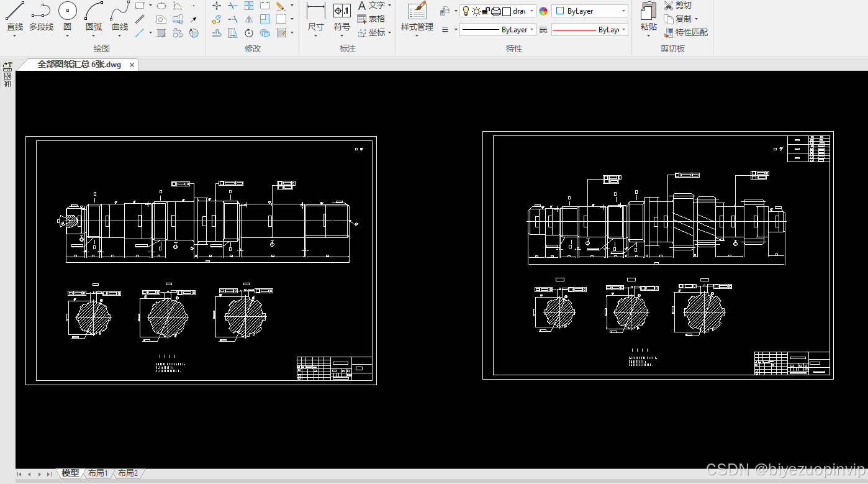Click the 剪切 cut button

pyautogui.click(x=677, y=6)
